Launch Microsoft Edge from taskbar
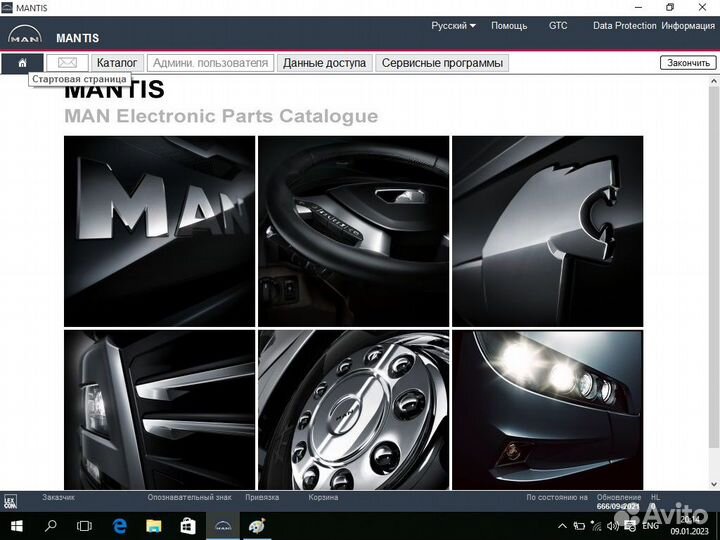 [x=119, y=526]
